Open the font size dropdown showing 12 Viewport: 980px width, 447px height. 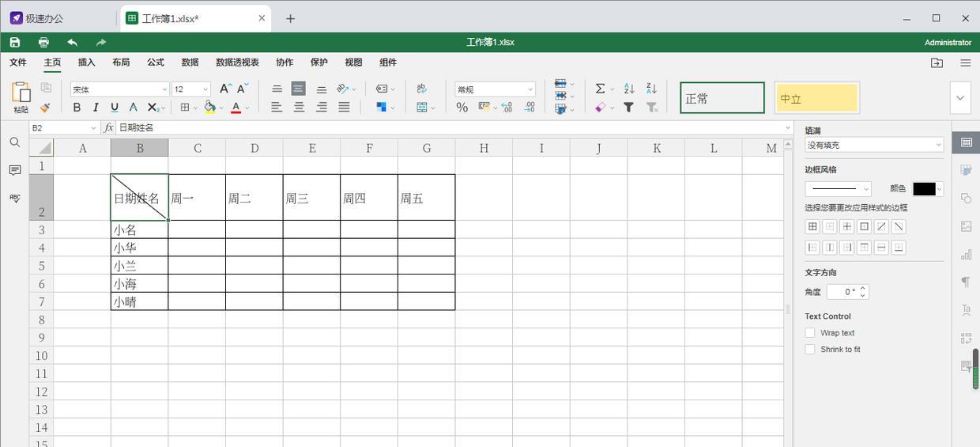click(191, 89)
